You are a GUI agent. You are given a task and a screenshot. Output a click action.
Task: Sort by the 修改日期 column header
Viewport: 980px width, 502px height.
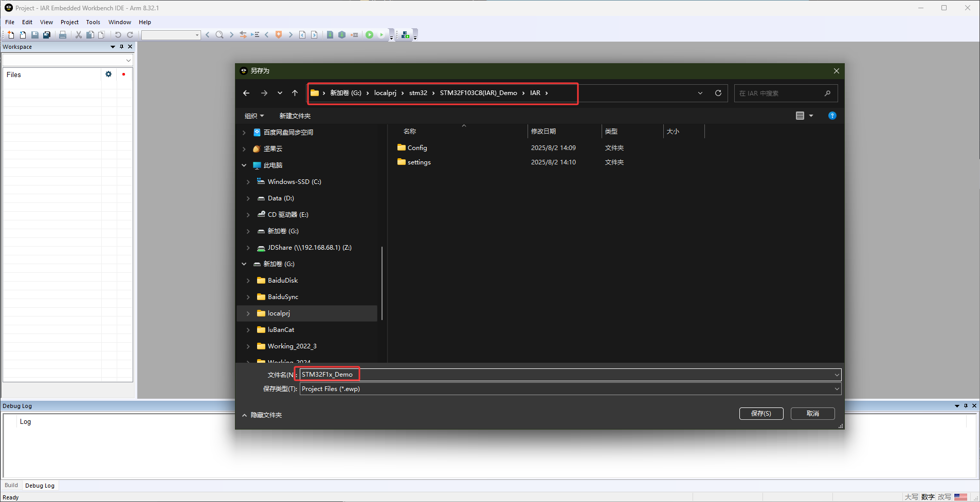tap(543, 132)
